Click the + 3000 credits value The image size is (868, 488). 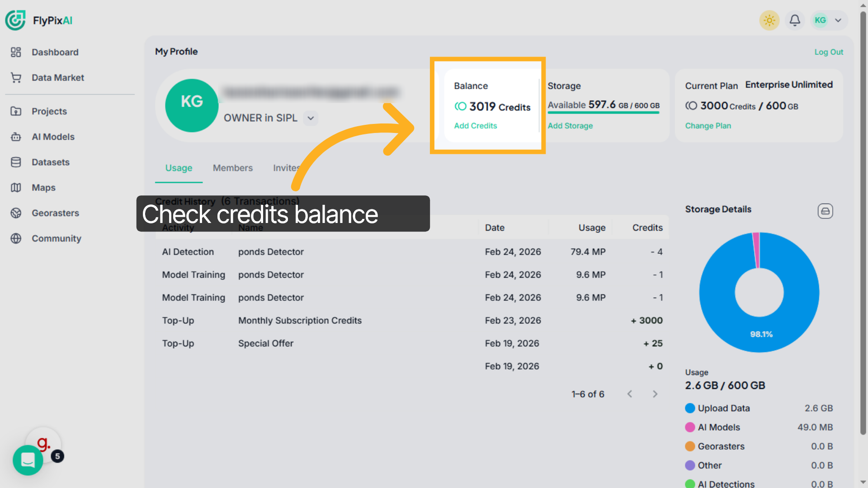(x=646, y=321)
